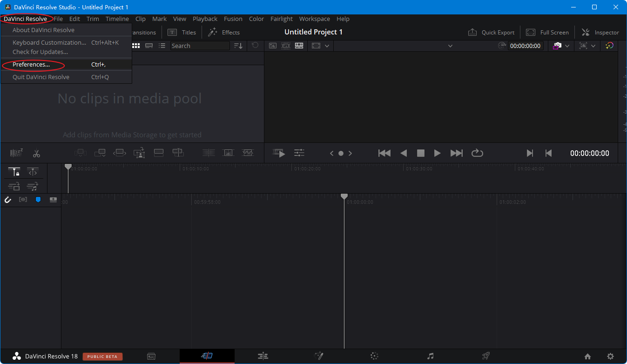Jump to last frame of timeline
Image resolution: width=627 pixels, height=364 pixels.
point(457,153)
